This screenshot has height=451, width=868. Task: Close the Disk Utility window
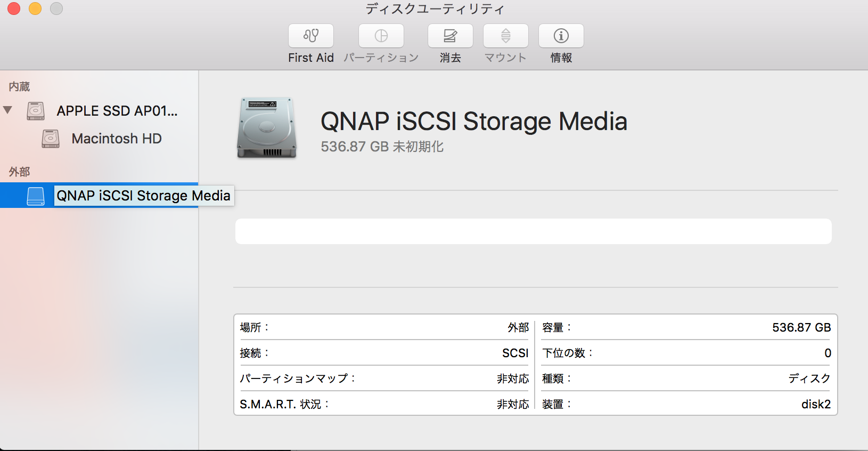tap(14, 9)
